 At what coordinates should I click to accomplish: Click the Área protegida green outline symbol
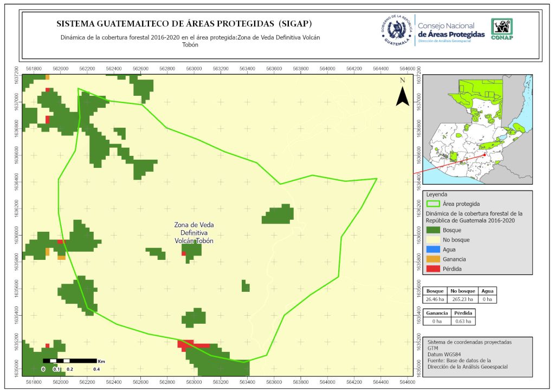pos(433,204)
